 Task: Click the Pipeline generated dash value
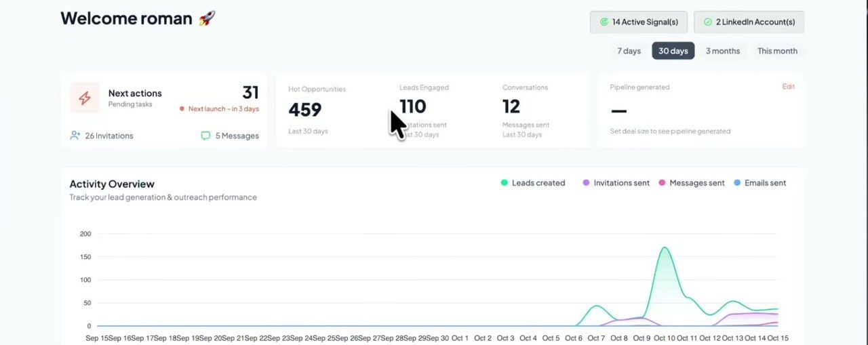[618, 110]
